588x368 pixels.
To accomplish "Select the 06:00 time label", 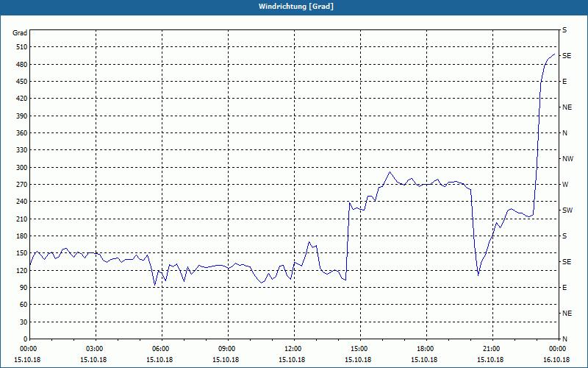I will [161, 349].
